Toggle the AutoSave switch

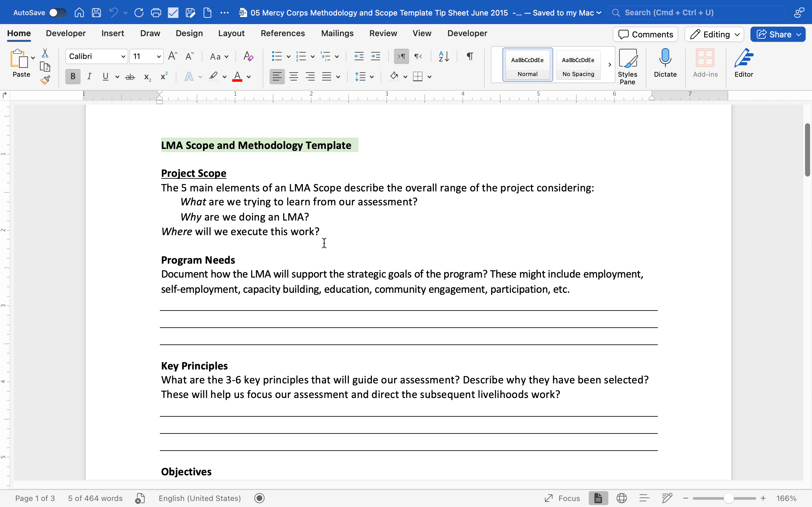(57, 13)
